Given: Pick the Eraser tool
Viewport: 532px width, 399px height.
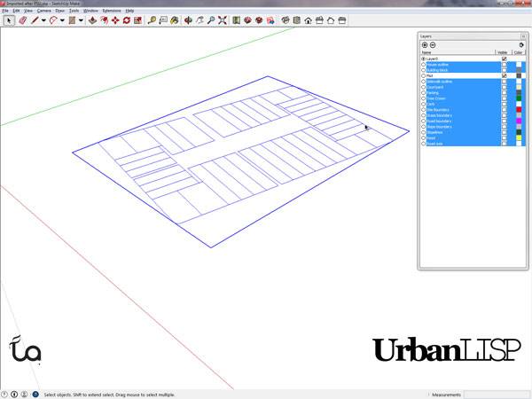Looking at the screenshot, I should (22, 20).
